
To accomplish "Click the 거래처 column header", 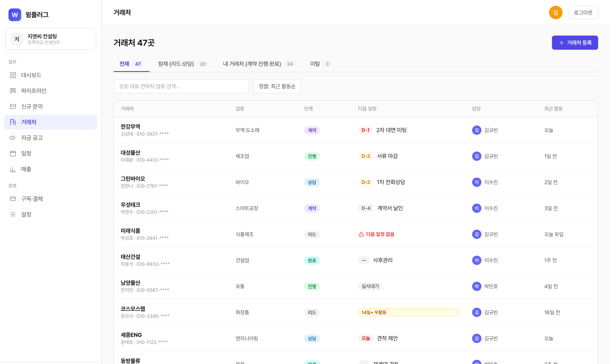I will click(x=127, y=109).
